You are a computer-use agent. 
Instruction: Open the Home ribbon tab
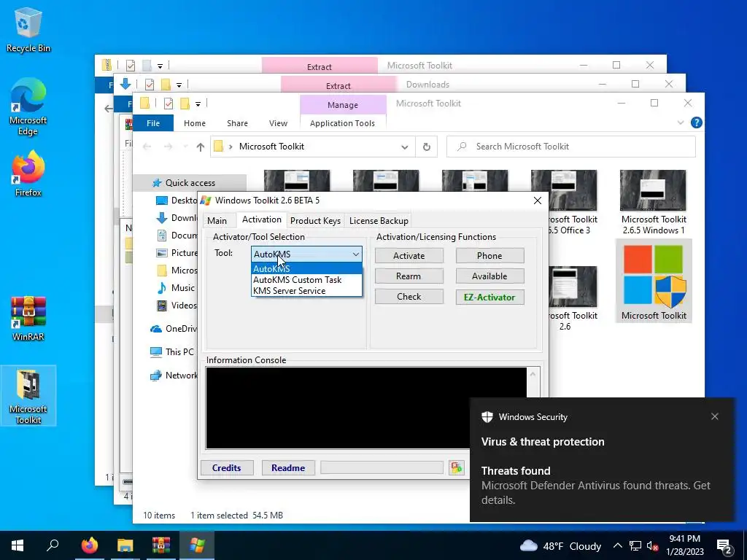click(x=194, y=123)
